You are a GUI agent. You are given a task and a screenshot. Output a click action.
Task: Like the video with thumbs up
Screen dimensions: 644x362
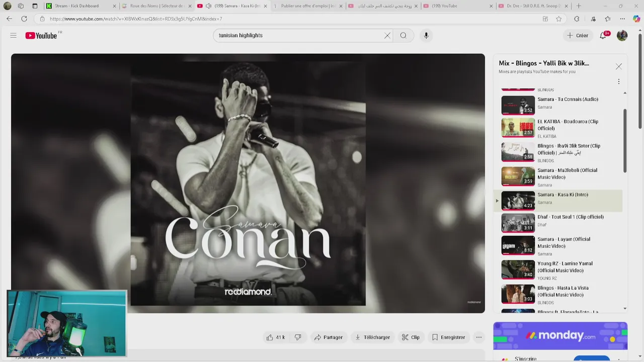[x=276, y=337]
